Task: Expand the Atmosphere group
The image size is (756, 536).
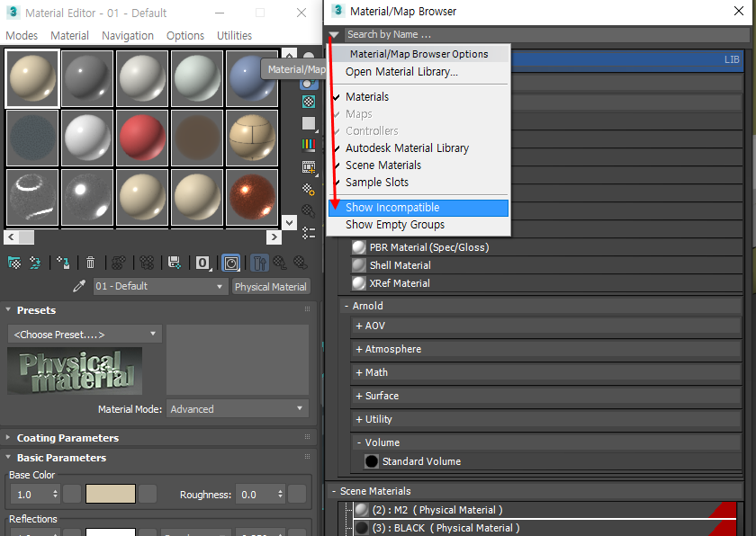Action: pos(359,349)
